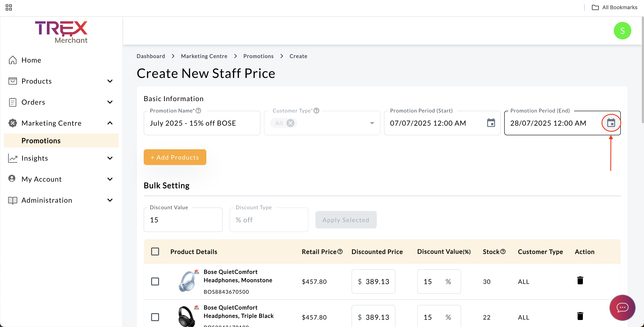644x327 pixels.
Task: Open the Discount Type dropdown
Action: 269,220
